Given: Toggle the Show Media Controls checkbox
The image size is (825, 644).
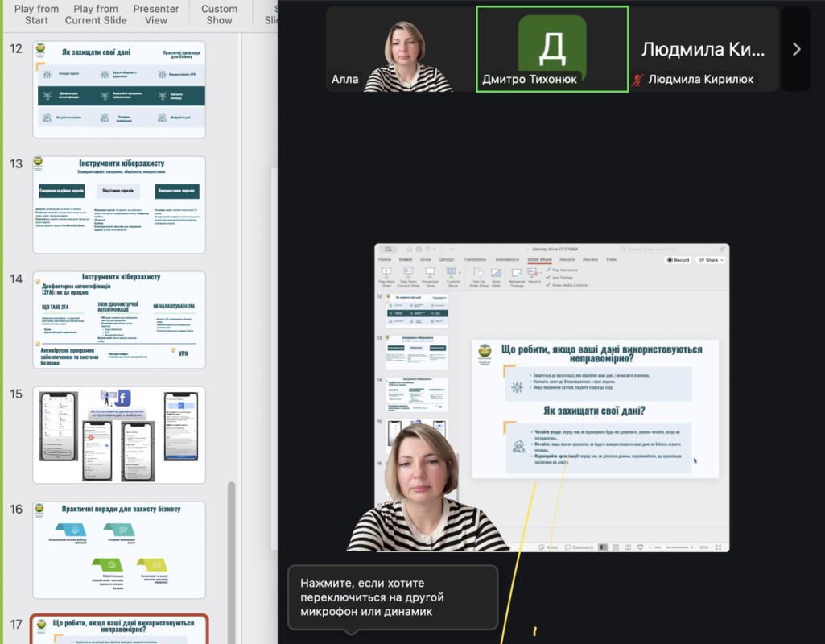Looking at the screenshot, I should point(548,285).
